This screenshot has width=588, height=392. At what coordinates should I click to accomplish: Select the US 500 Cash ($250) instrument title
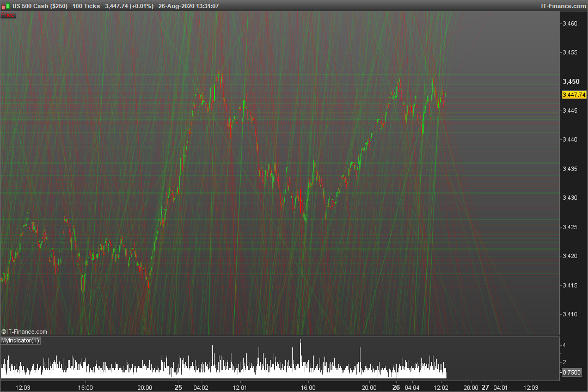point(40,6)
